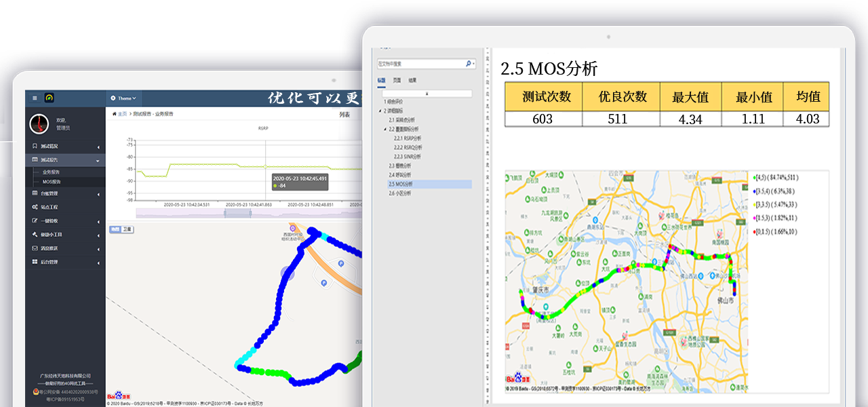Click the gears icon for 站点工程

tap(35, 207)
